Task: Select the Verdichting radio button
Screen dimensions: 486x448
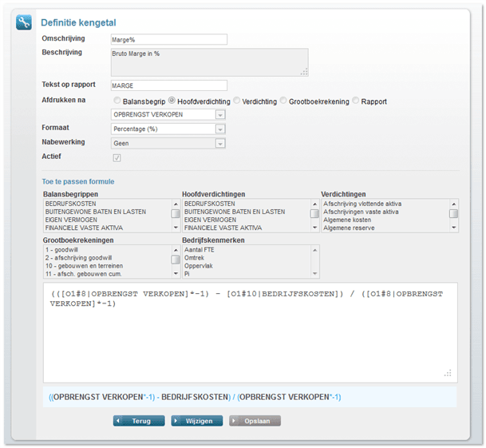Action: (x=237, y=101)
